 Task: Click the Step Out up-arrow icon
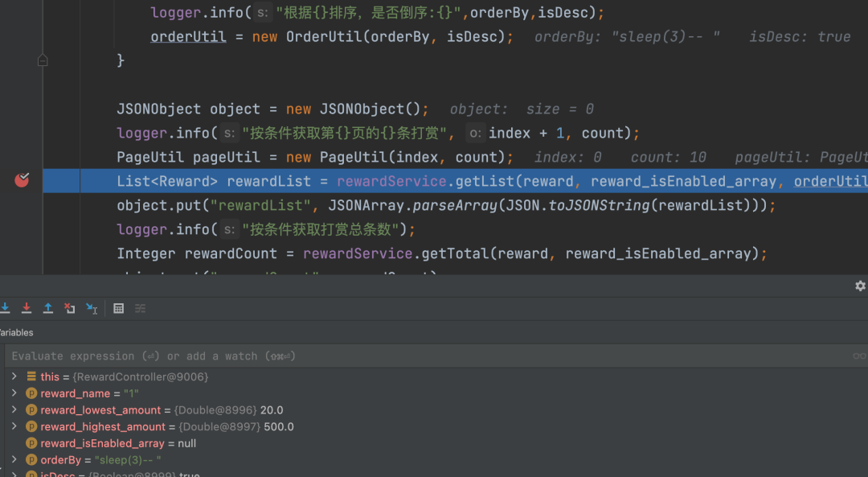pos(48,308)
